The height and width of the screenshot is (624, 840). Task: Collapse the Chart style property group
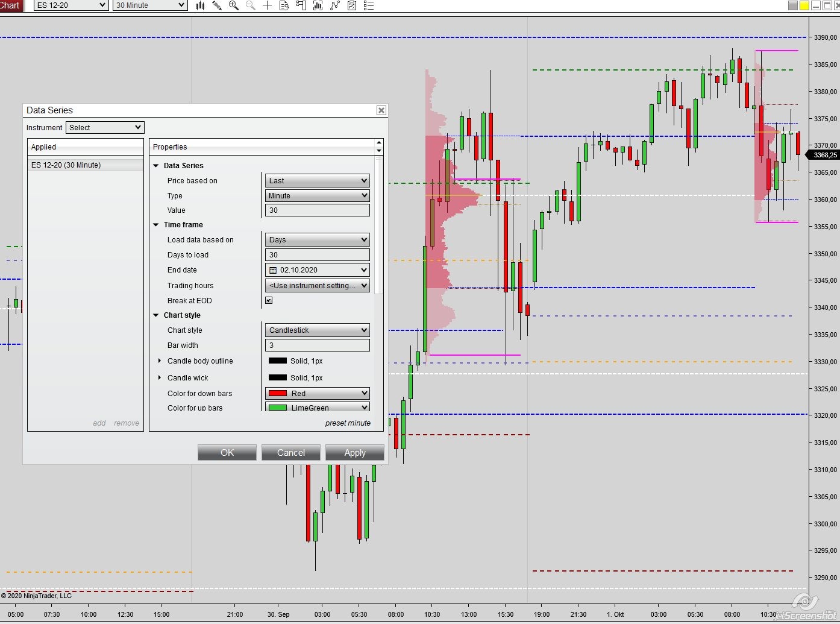tap(156, 315)
